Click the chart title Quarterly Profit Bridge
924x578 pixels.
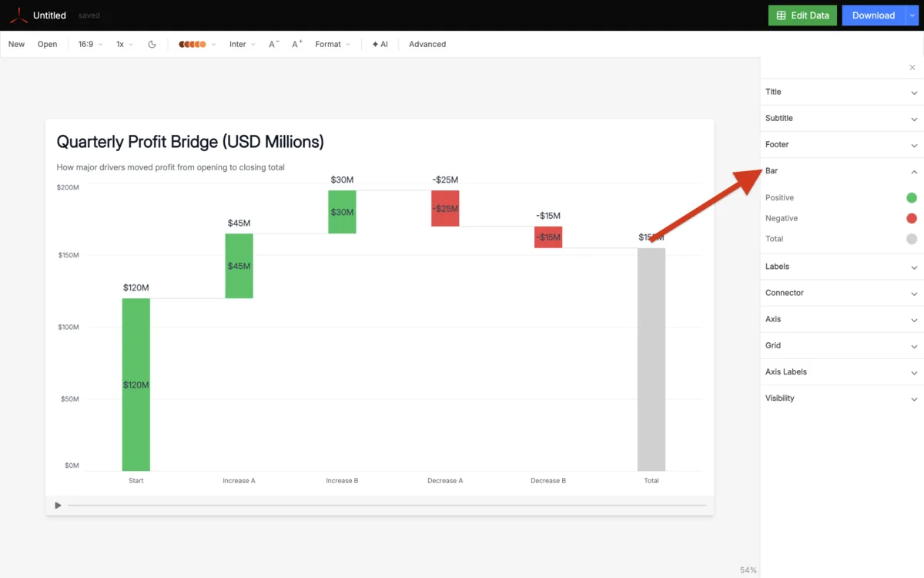tap(190, 142)
